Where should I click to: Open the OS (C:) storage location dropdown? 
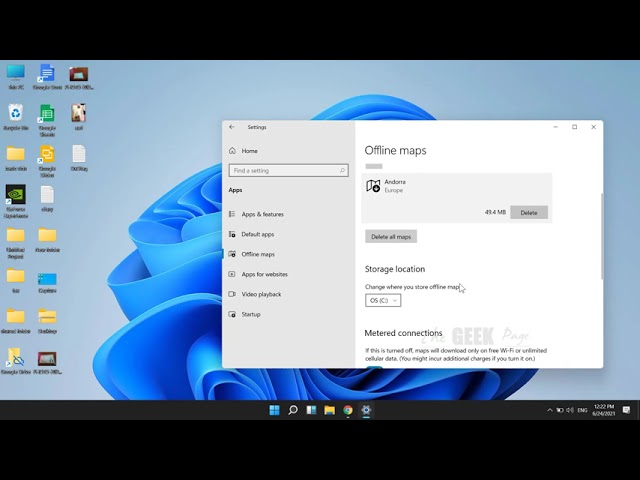tap(383, 300)
